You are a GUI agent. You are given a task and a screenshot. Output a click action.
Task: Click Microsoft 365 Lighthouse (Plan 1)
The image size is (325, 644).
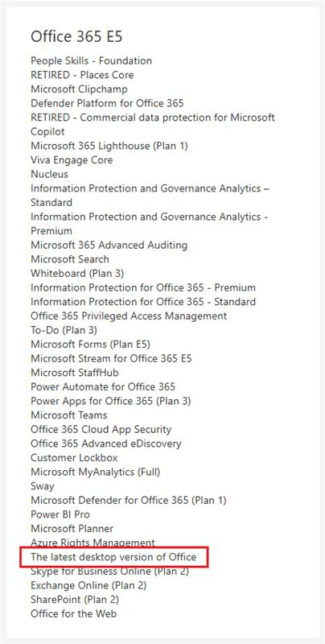click(109, 146)
